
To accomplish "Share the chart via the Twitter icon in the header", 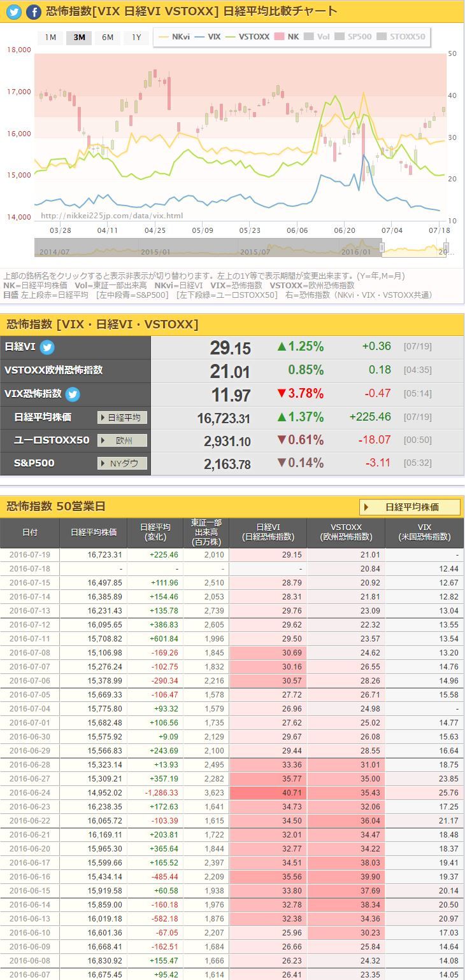I will [x=14, y=11].
